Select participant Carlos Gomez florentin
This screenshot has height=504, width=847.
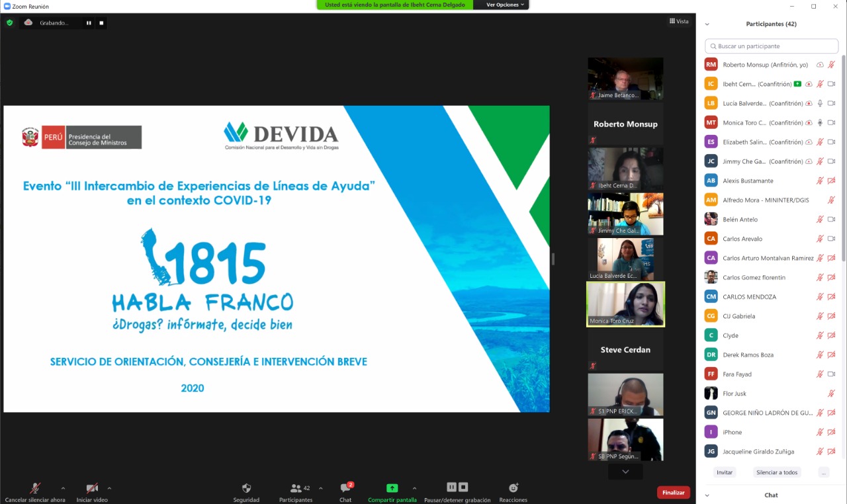[x=772, y=277]
